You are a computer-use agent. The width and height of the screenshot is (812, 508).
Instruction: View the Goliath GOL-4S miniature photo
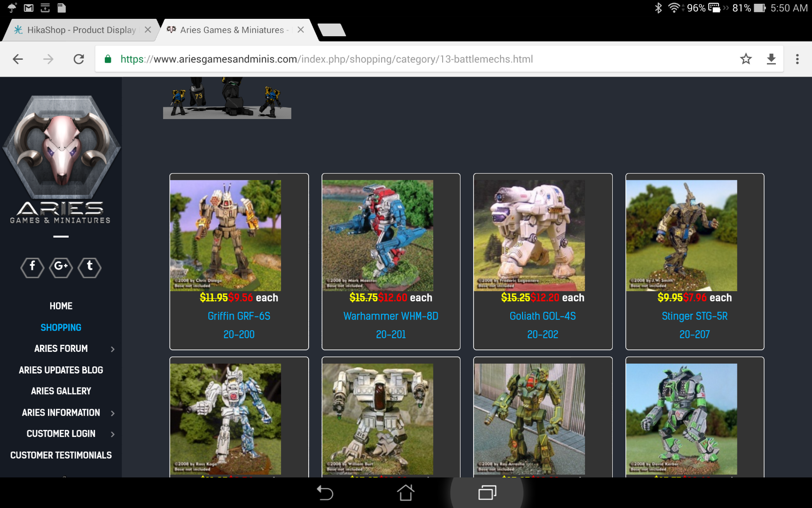[530, 236]
